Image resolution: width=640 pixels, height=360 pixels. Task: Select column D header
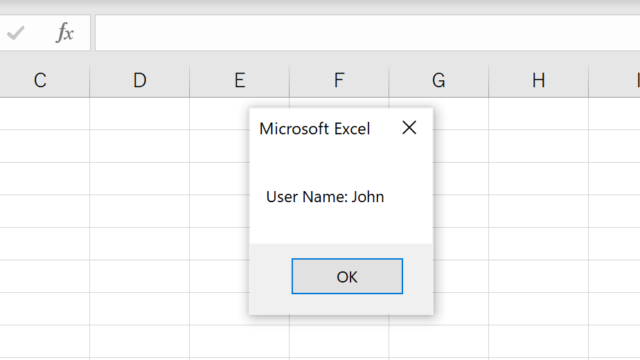coord(140,80)
